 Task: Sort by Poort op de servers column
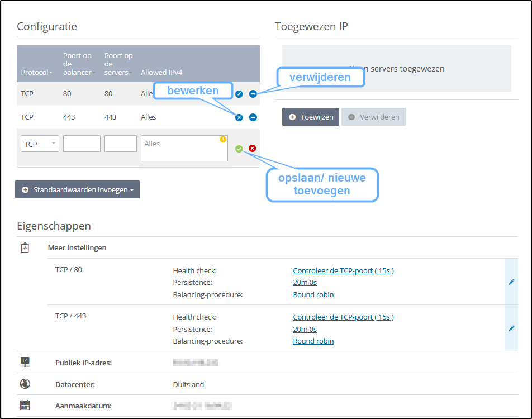click(118, 64)
